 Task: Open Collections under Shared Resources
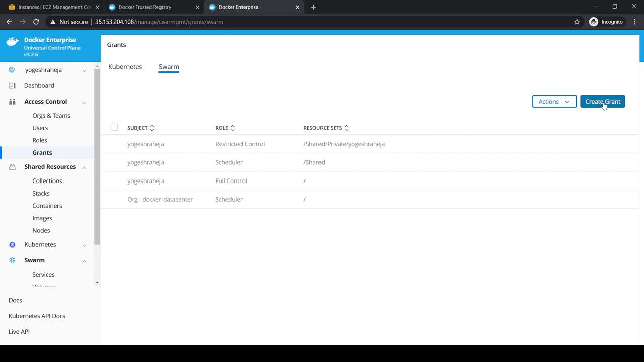coord(47,181)
